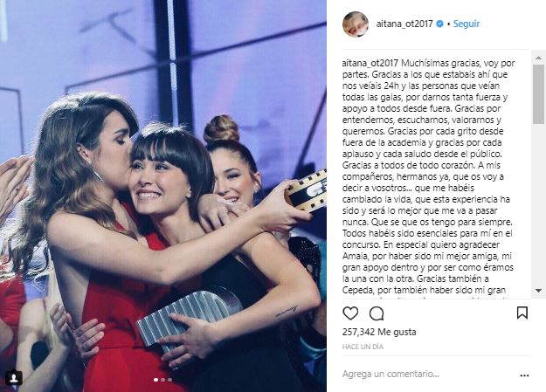Show tagged people icon on photo
The image size is (546, 392).
14,378
